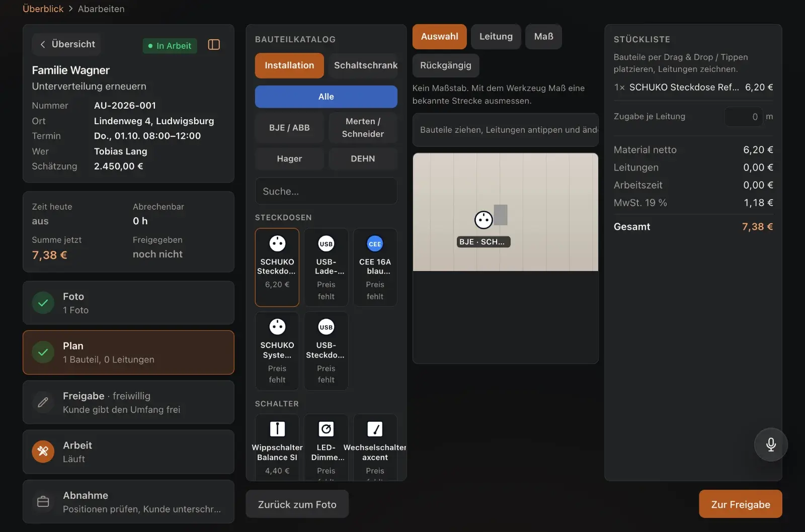805x532 pixels.
Task: Switch to the Installation catalog tab
Action: [289, 65]
